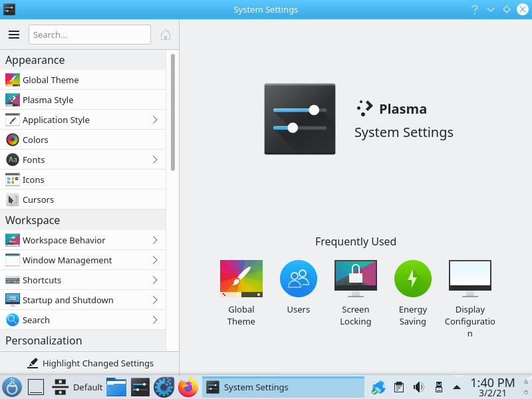
Task: Open the Colors settings label
Action: click(35, 140)
